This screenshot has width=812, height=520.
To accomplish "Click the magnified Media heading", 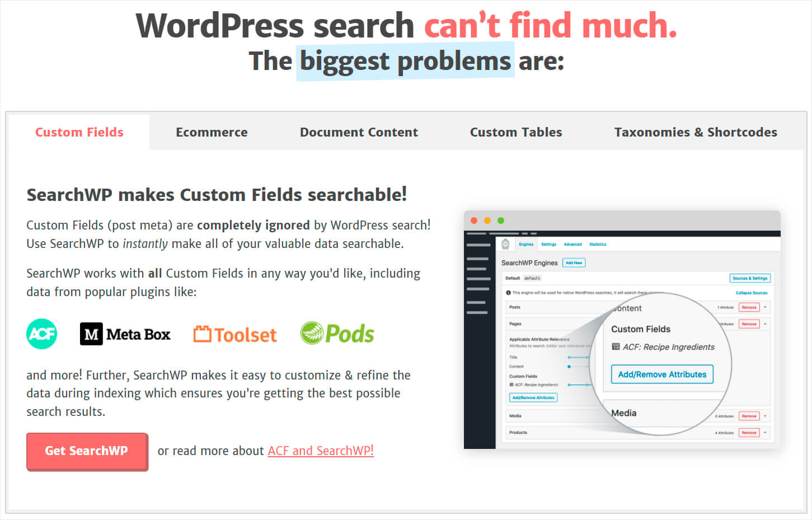I will click(624, 413).
